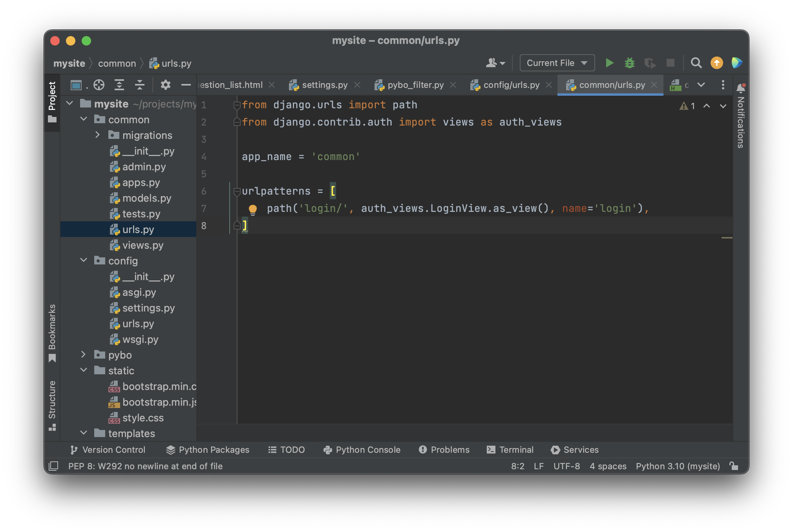The width and height of the screenshot is (793, 532).
Task: Expand the migrations folder
Action: (97, 135)
